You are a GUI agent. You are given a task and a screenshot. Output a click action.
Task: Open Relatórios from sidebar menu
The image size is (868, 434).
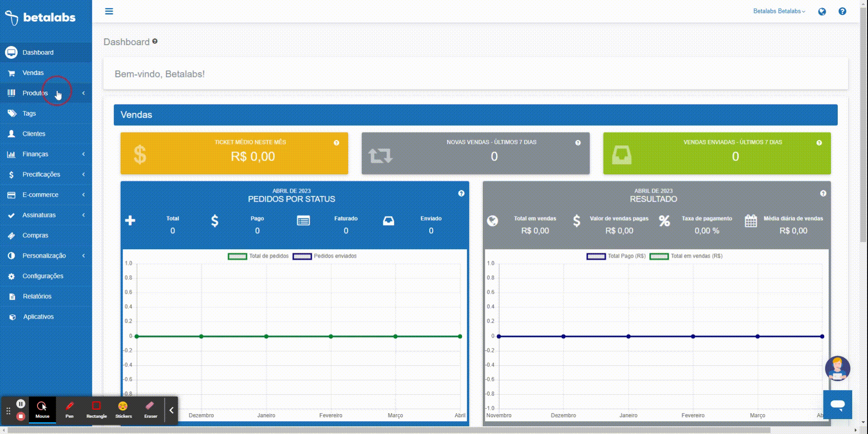(37, 297)
